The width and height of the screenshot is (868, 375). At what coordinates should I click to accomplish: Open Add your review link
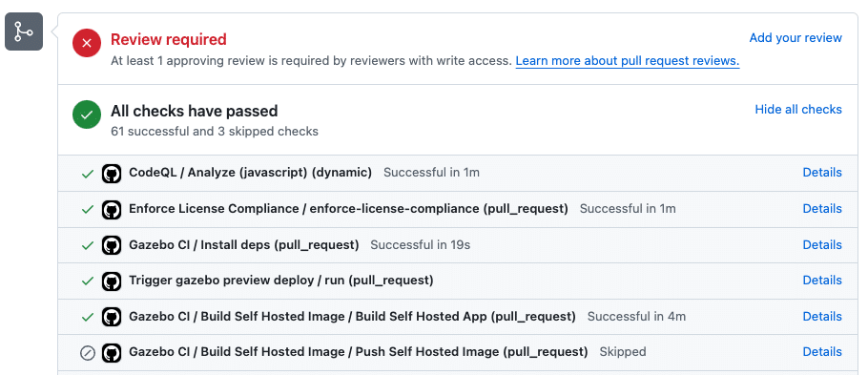tap(796, 37)
